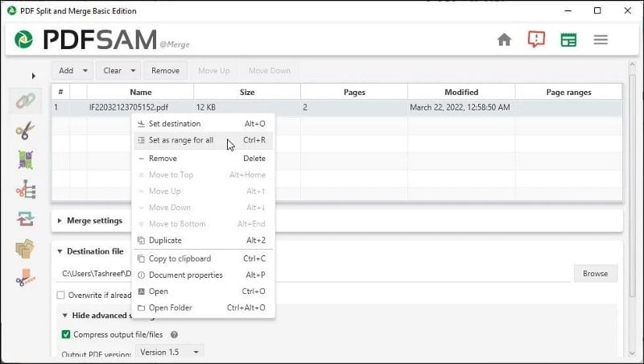Uncheck Compress output file/files
The width and height of the screenshot is (644, 364).
(x=66, y=334)
